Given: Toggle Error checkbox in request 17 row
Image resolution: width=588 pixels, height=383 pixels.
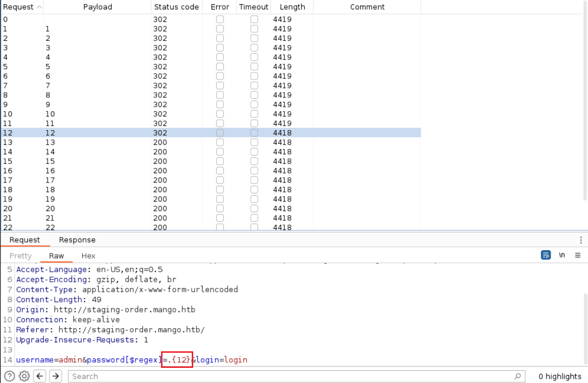Looking at the screenshot, I should [220, 180].
